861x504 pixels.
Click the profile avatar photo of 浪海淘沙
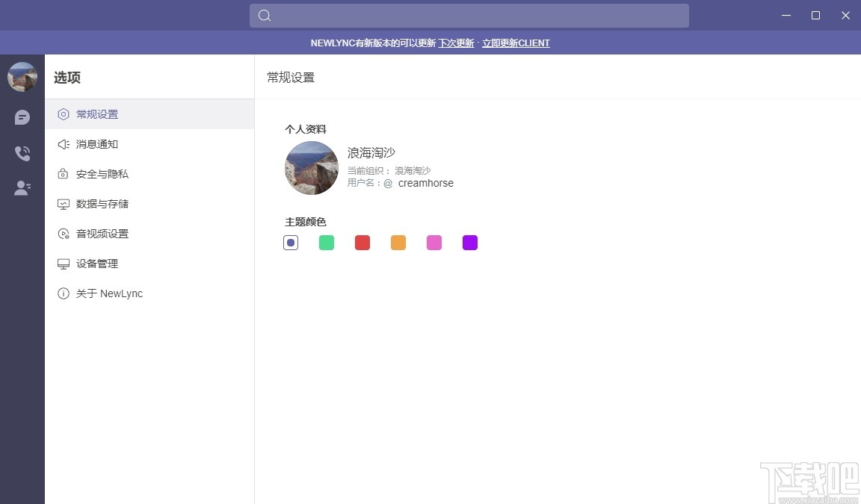311,168
